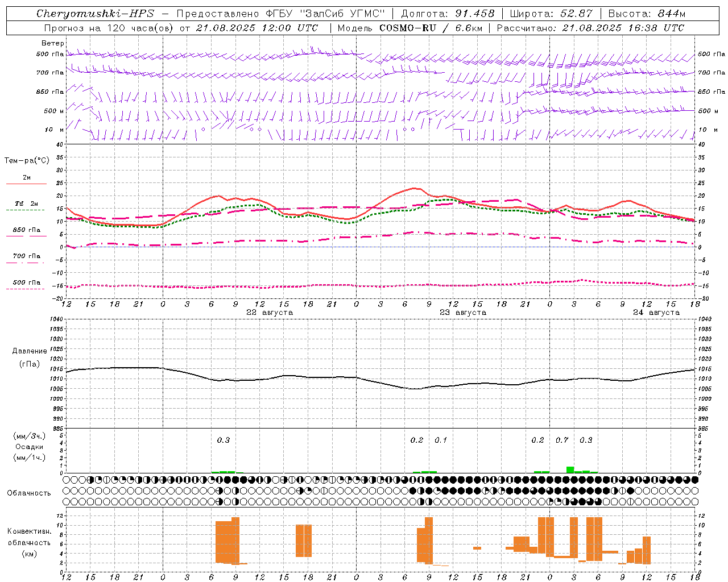728x582 pixels.
Task: Click the 22 августа date label
Action: 270,313
